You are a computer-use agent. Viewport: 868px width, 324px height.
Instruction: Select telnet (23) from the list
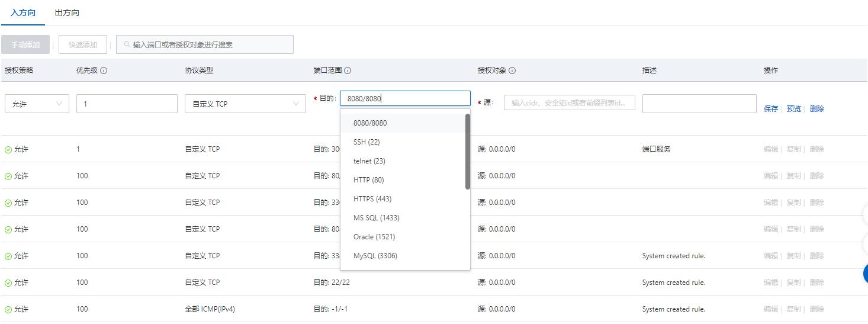pos(403,161)
